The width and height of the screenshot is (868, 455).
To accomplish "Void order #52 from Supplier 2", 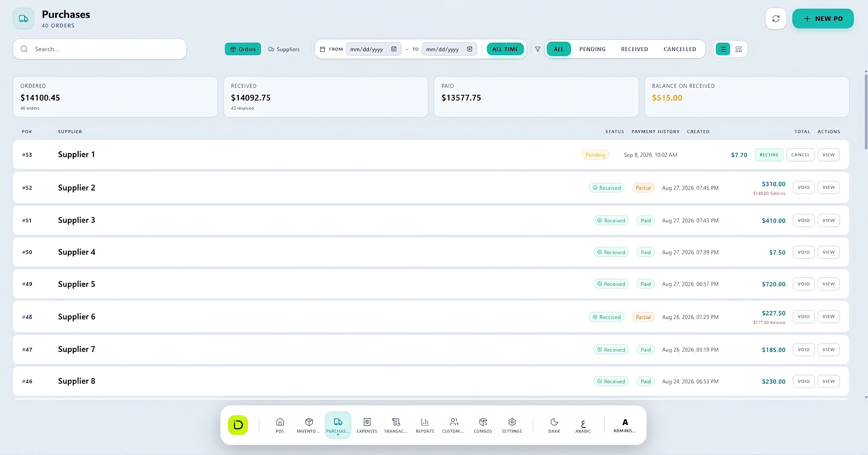I will (x=803, y=187).
